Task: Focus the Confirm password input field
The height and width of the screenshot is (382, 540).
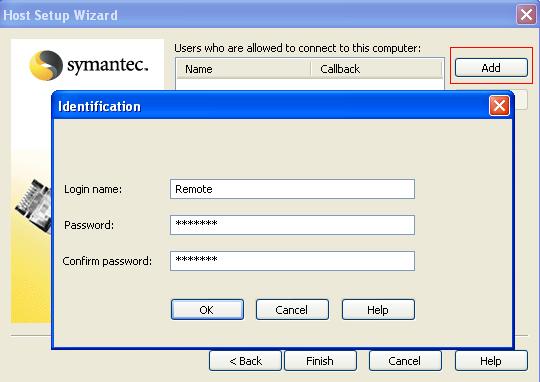Action: [x=292, y=261]
